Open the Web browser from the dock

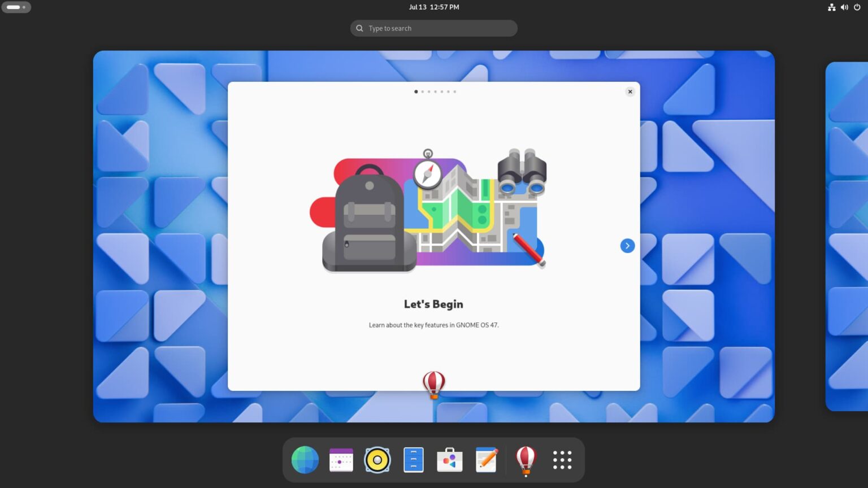(x=305, y=460)
